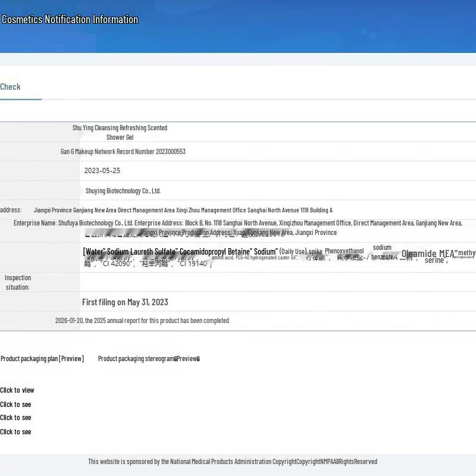The image size is (476, 476).
Task: Click the address: field label
Action: pyautogui.click(x=11, y=210)
